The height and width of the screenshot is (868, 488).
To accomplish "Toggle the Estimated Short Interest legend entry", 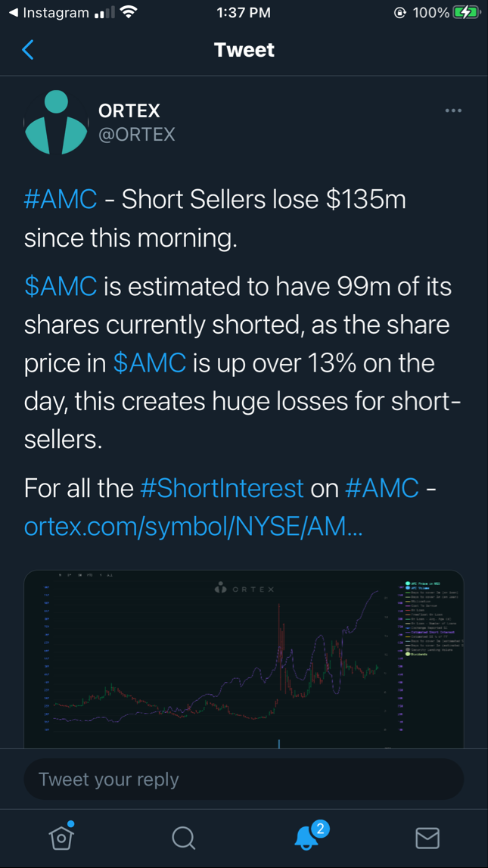I will click(433, 632).
